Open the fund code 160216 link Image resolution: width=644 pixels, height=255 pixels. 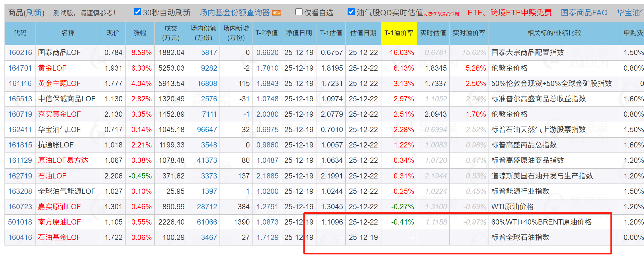tap(20, 53)
